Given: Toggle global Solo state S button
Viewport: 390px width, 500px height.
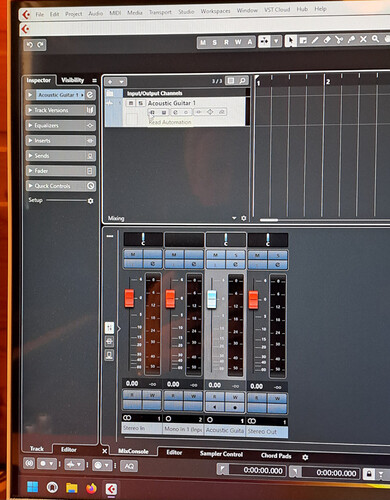Looking at the screenshot, I should coord(215,42).
